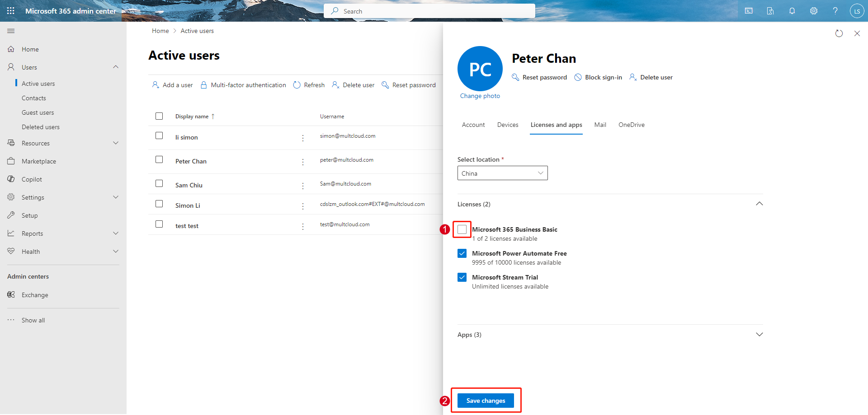Check Microsoft 365 Business Basic license

[462, 229]
